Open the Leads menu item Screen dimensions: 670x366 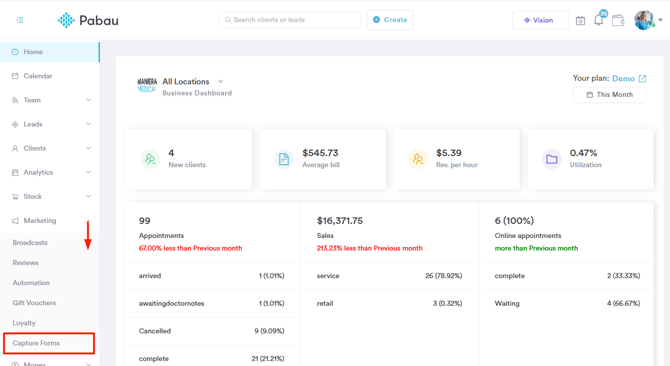click(x=33, y=124)
